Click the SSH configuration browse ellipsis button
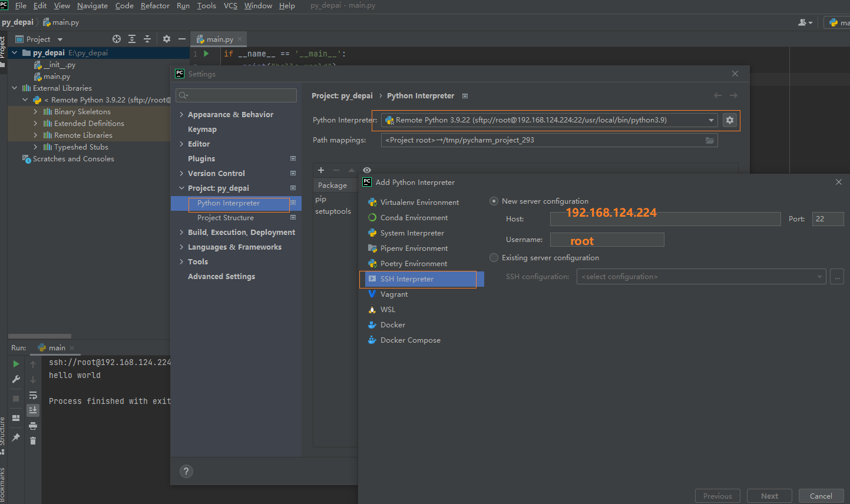 (x=837, y=277)
